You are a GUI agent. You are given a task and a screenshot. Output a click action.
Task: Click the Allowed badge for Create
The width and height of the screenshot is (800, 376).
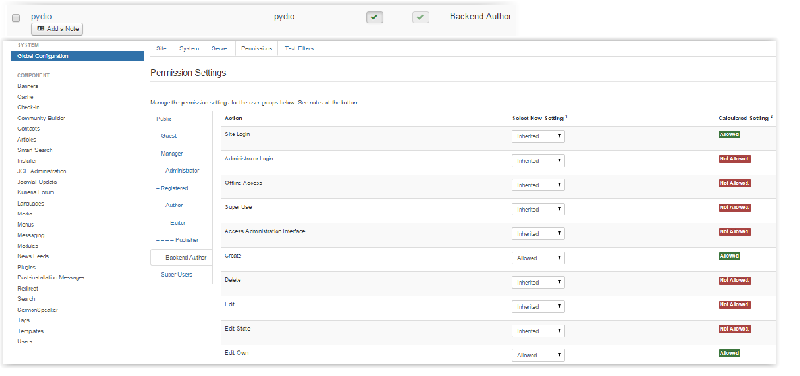pos(729,256)
